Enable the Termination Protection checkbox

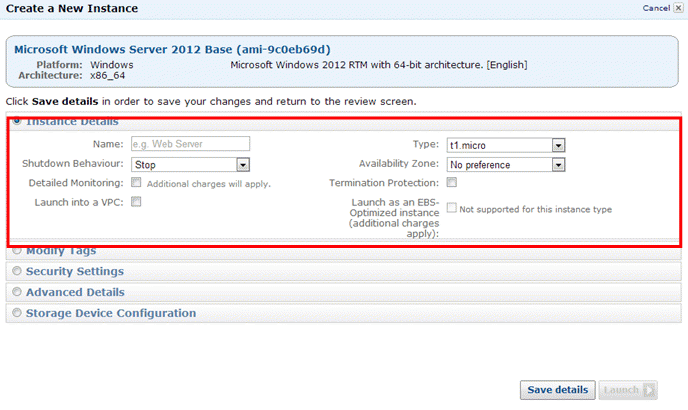point(452,182)
